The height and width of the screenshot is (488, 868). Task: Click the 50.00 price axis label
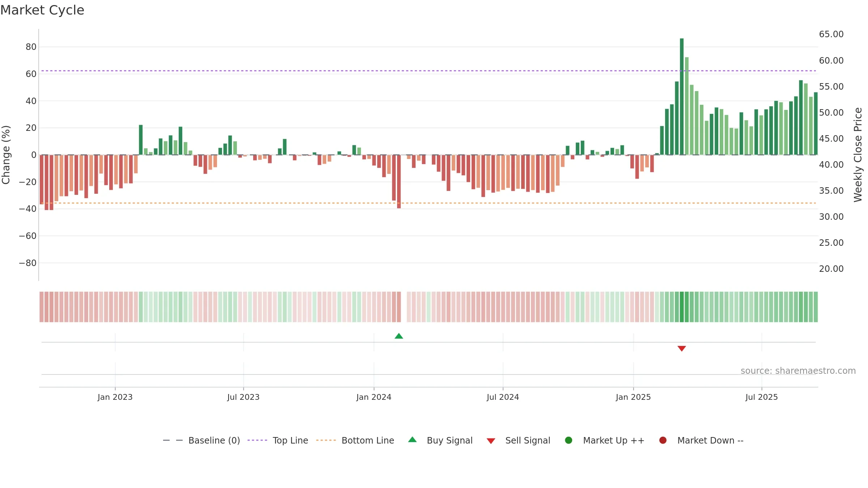[831, 113]
